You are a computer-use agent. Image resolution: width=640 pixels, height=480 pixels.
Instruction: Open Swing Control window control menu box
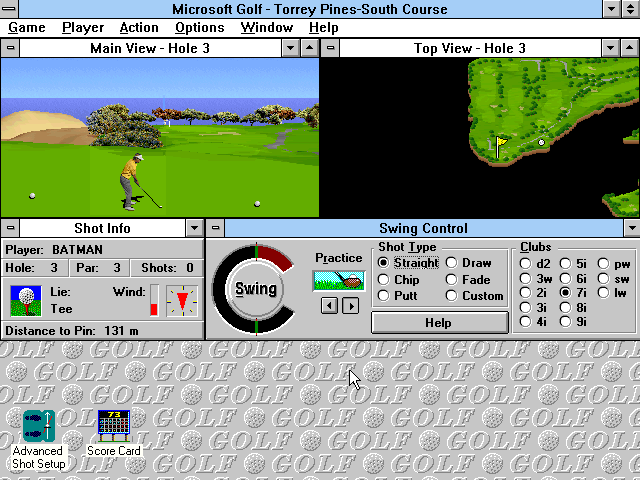coord(216,228)
